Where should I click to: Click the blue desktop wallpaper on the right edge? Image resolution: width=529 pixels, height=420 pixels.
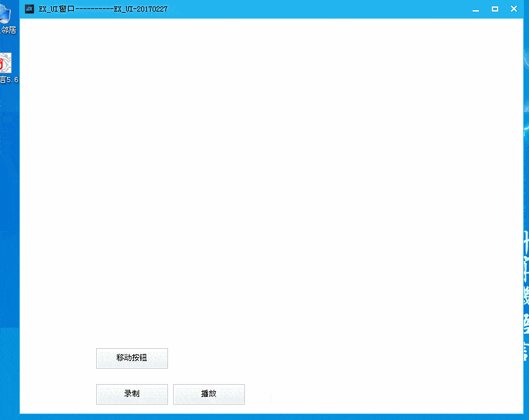[x=525, y=192]
